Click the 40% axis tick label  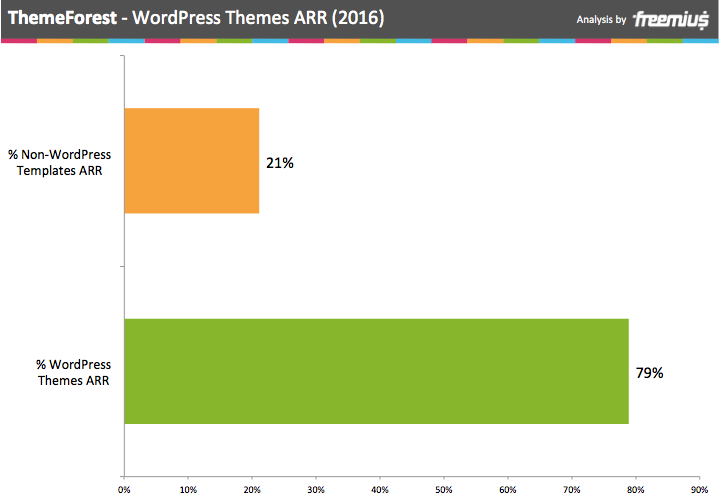[380, 490]
